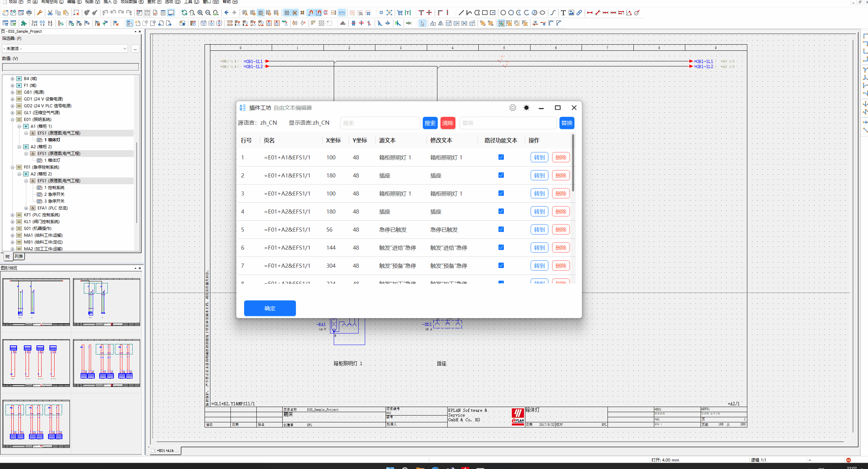Click the blue 搜索 button

[x=430, y=123]
